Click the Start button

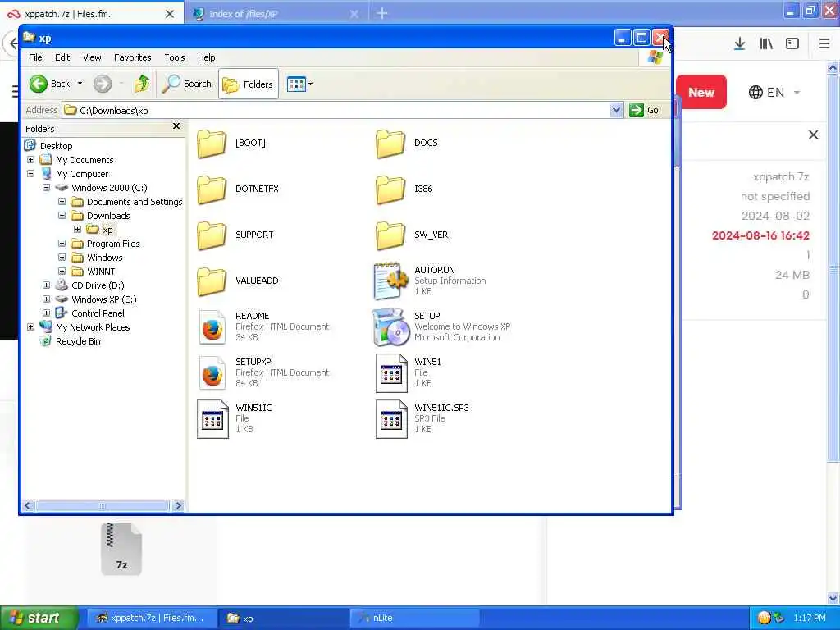click(39, 618)
